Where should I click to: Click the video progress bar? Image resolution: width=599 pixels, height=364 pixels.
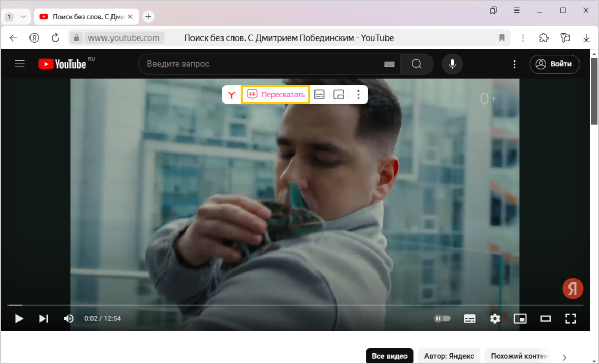click(x=295, y=305)
